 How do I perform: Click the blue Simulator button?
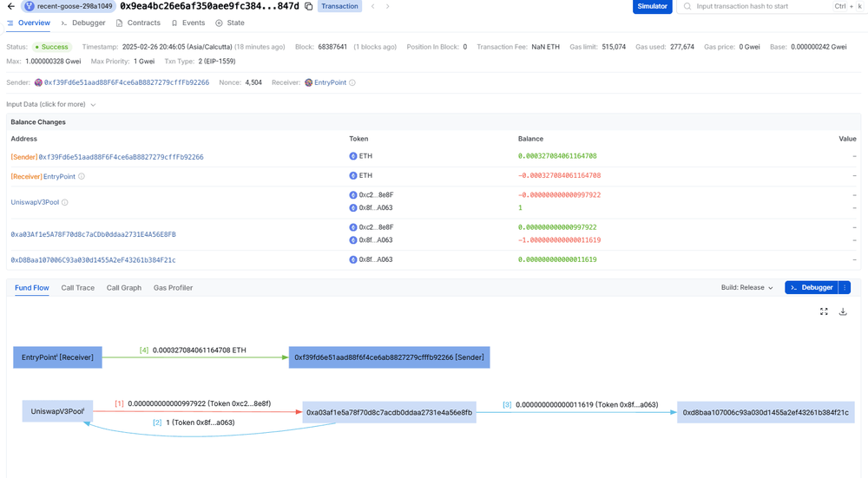pos(652,6)
